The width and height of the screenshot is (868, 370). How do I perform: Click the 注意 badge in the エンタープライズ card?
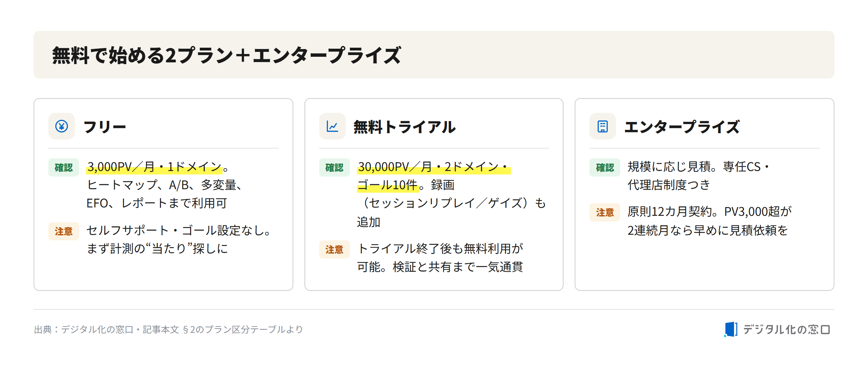coord(604,212)
